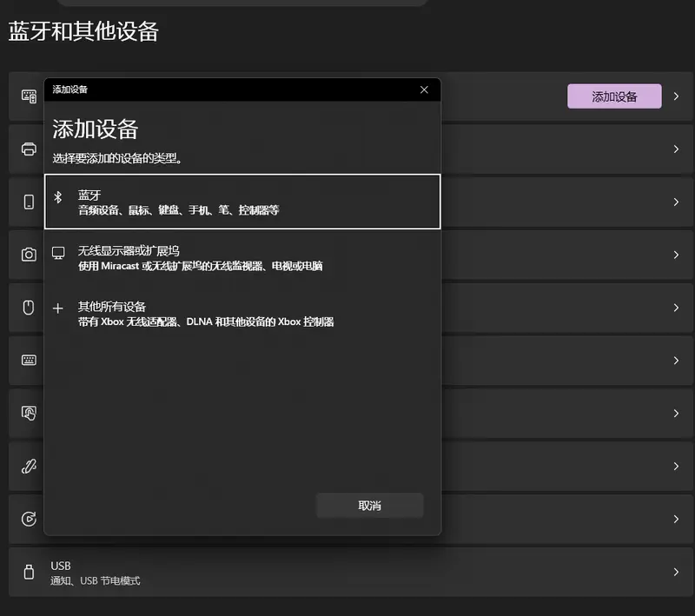Expand the pen row chevron
This screenshot has width=695, height=616.
click(x=676, y=466)
